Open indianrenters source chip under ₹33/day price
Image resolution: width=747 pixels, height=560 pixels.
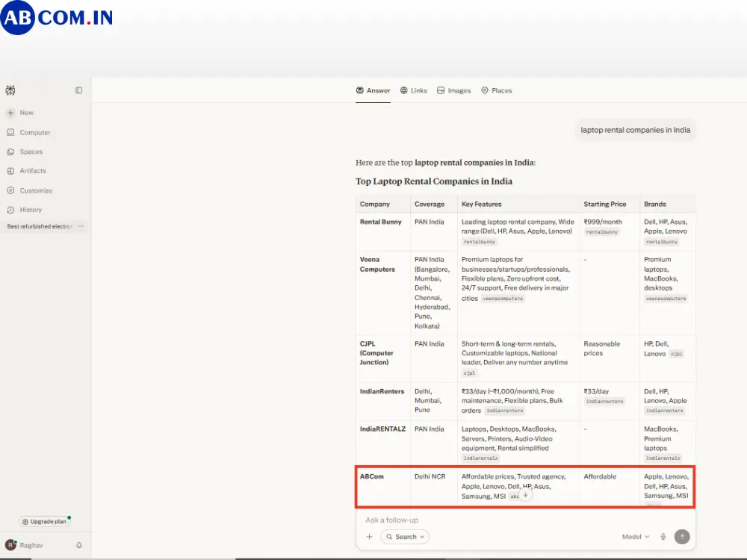(x=604, y=402)
